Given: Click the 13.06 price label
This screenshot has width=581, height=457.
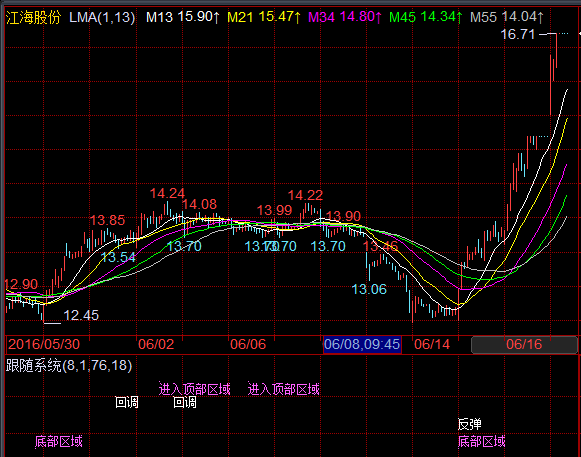Looking at the screenshot, I should (369, 289).
